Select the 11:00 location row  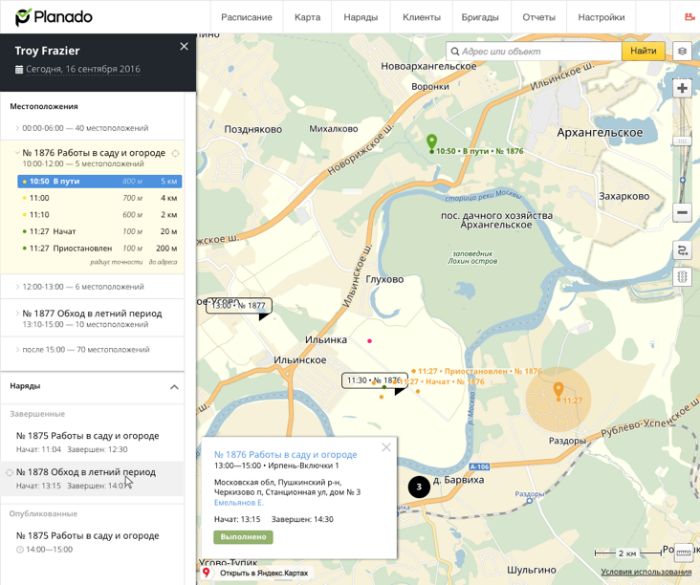pyautogui.click(x=100, y=198)
